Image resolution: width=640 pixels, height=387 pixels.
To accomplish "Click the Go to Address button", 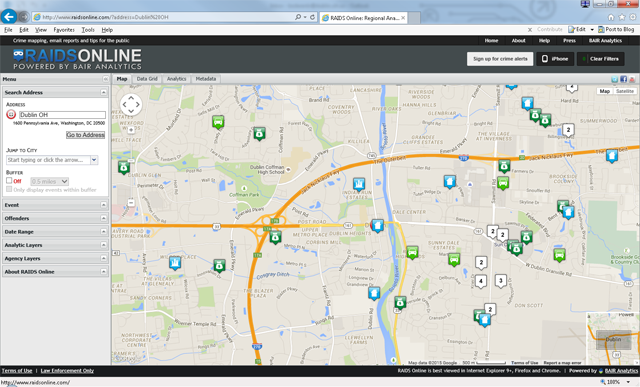I will click(86, 135).
